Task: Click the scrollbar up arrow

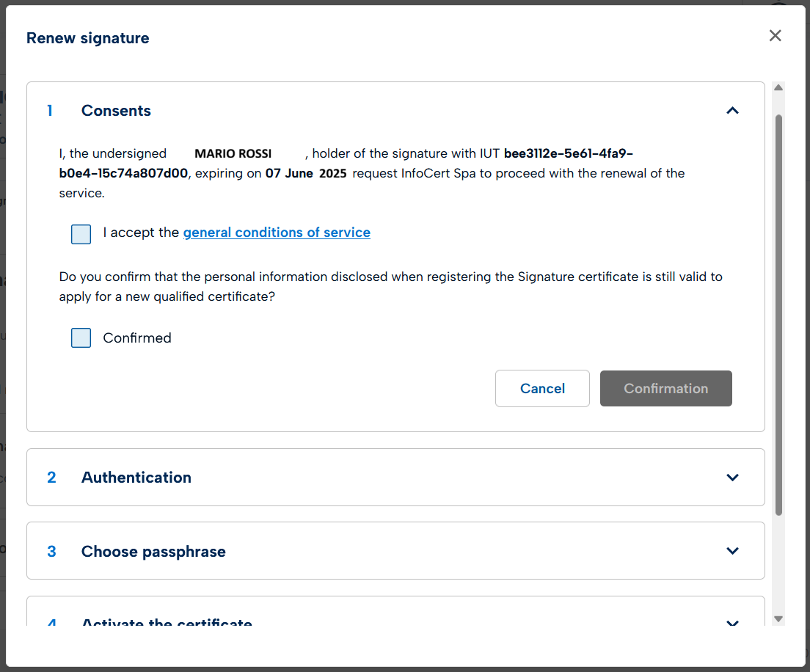Action: (778, 88)
